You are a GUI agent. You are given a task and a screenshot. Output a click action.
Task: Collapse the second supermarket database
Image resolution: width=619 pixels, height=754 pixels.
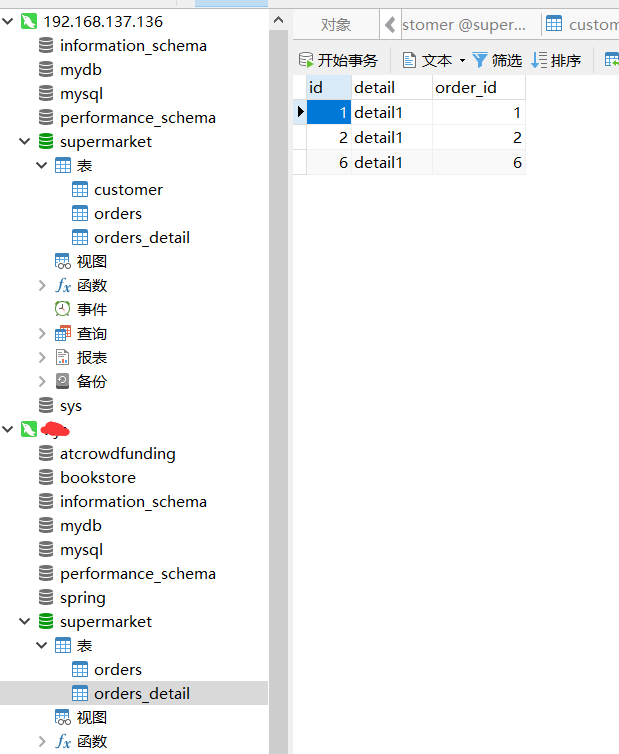[x=25, y=621]
